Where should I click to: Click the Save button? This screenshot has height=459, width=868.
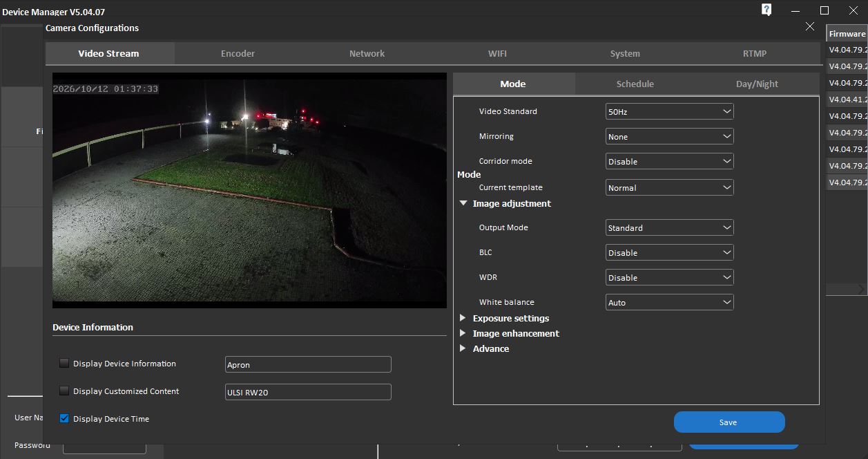click(729, 422)
